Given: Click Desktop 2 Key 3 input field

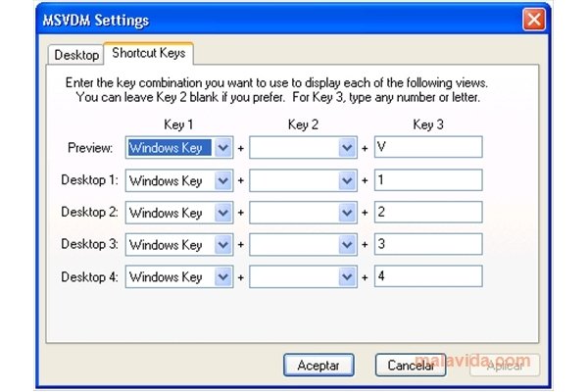Looking at the screenshot, I should [428, 213].
